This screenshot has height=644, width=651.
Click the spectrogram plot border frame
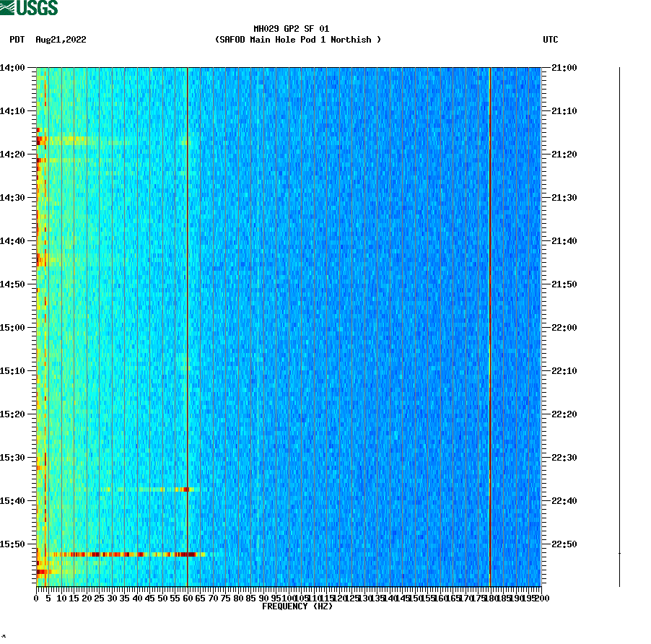(x=289, y=66)
